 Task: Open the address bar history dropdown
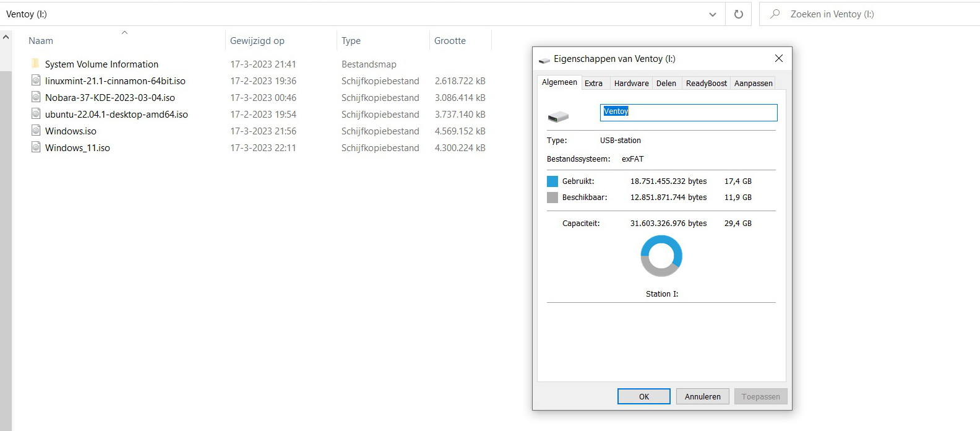(x=713, y=14)
